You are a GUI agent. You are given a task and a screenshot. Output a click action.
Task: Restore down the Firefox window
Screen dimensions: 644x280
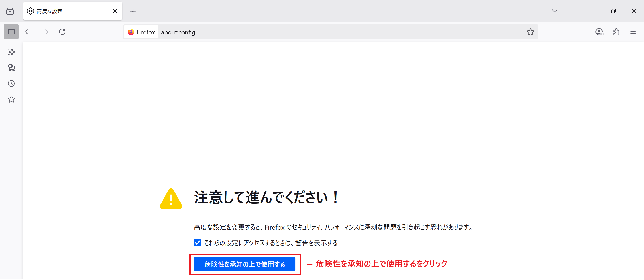click(613, 11)
